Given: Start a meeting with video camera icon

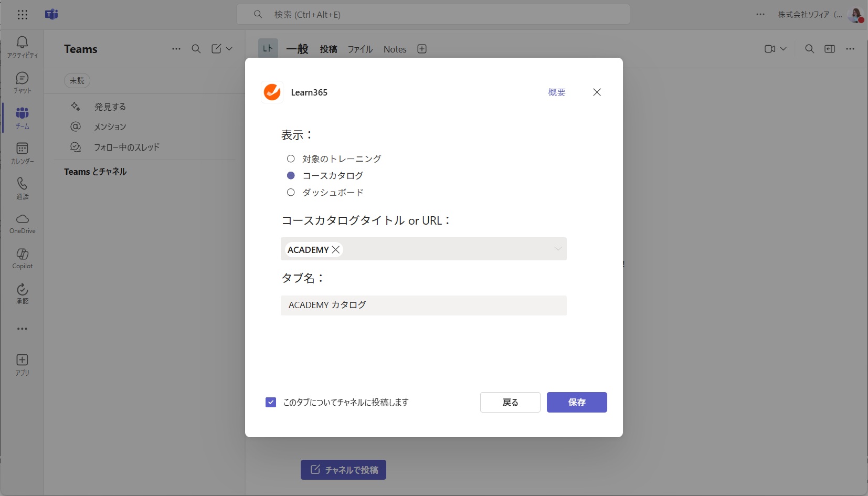Looking at the screenshot, I should (x=770, y=49).
